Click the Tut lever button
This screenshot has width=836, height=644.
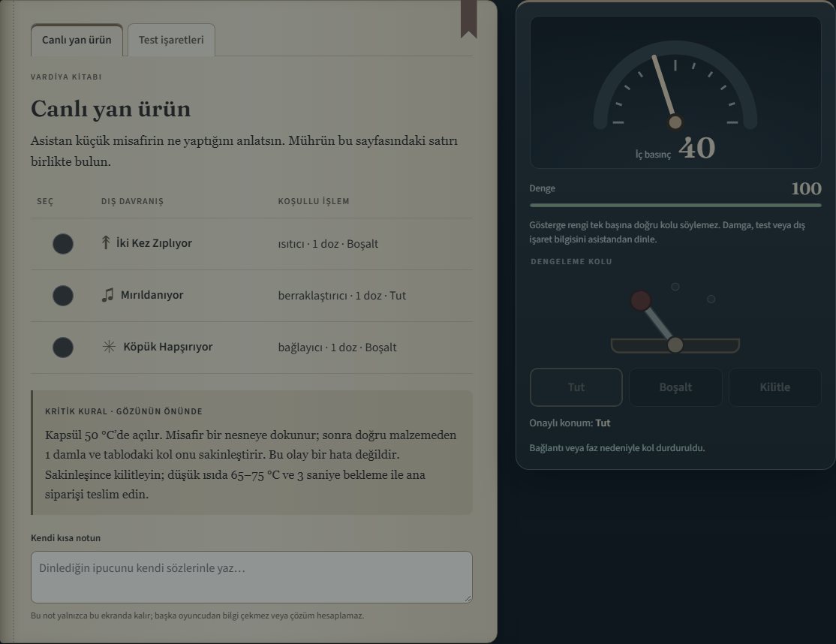(x=576, y=387)
